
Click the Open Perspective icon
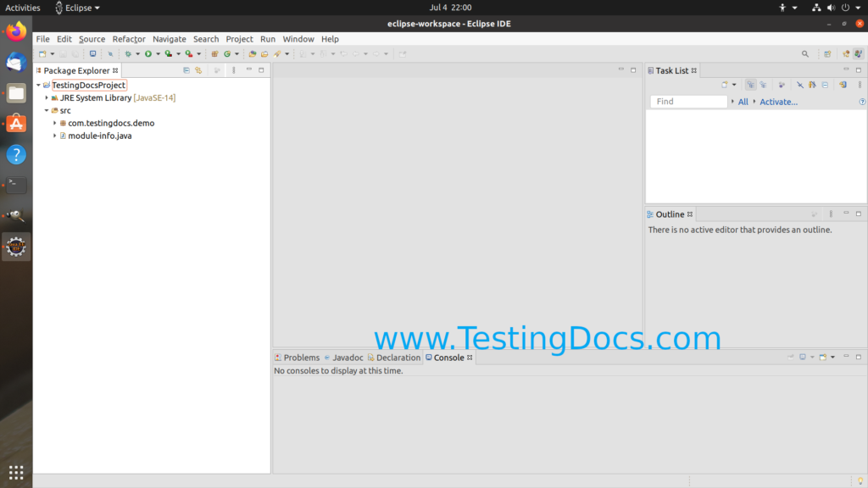827,53
